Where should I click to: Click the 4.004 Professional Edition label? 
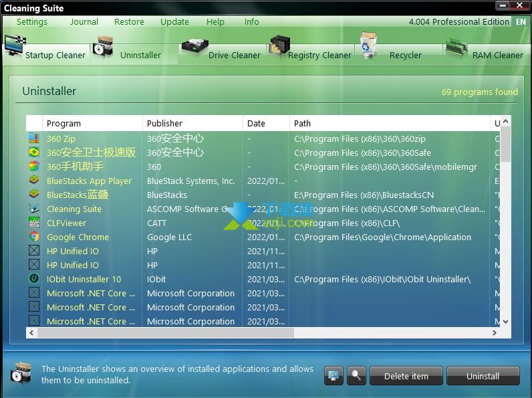pyautogui.click(x=459, y=21)
